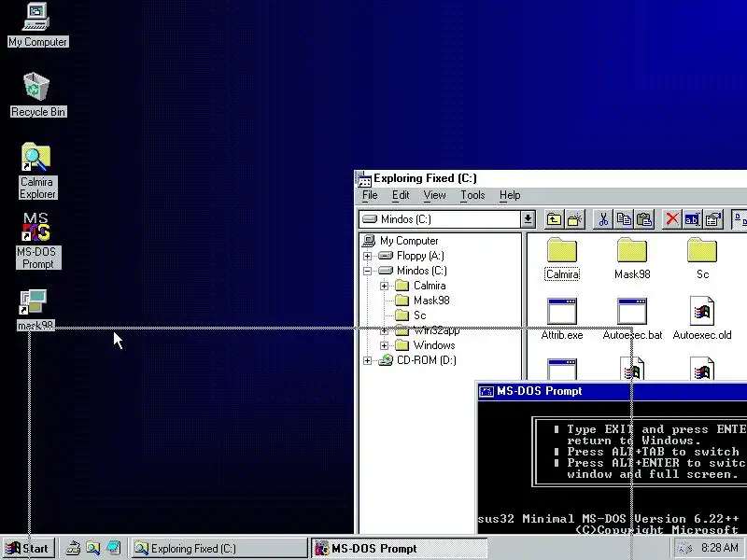Click the red X Delete toolbar icon

click(x=671, y=219)
